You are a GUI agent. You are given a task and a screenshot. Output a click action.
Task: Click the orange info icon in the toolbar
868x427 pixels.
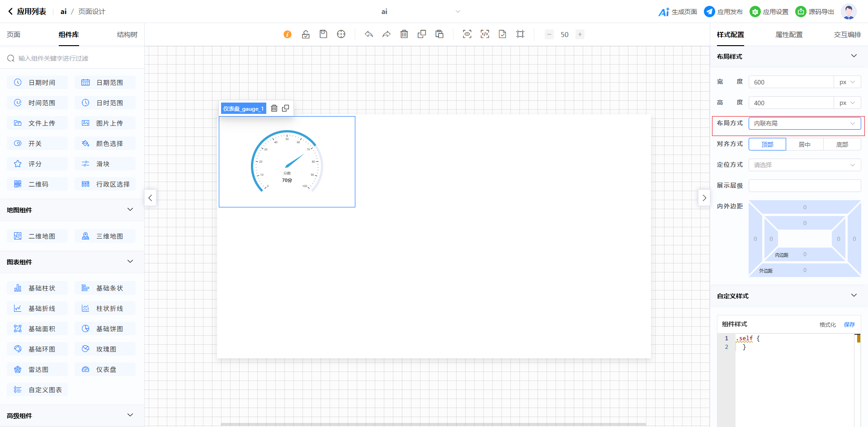point(288,34)
